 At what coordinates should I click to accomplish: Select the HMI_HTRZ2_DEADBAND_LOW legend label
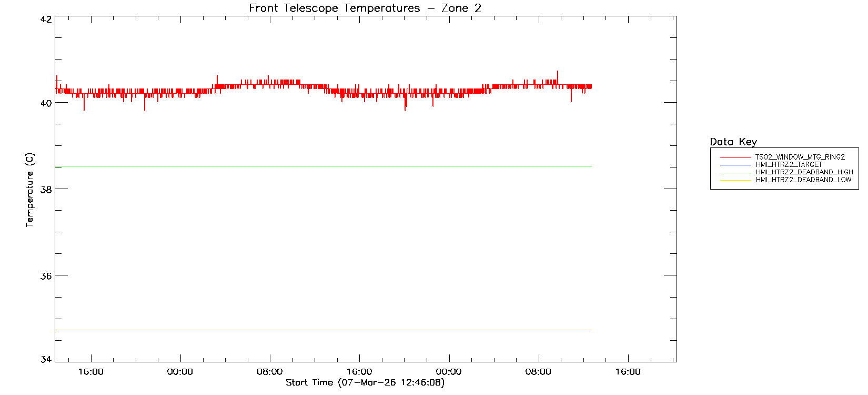click(803, 180)
